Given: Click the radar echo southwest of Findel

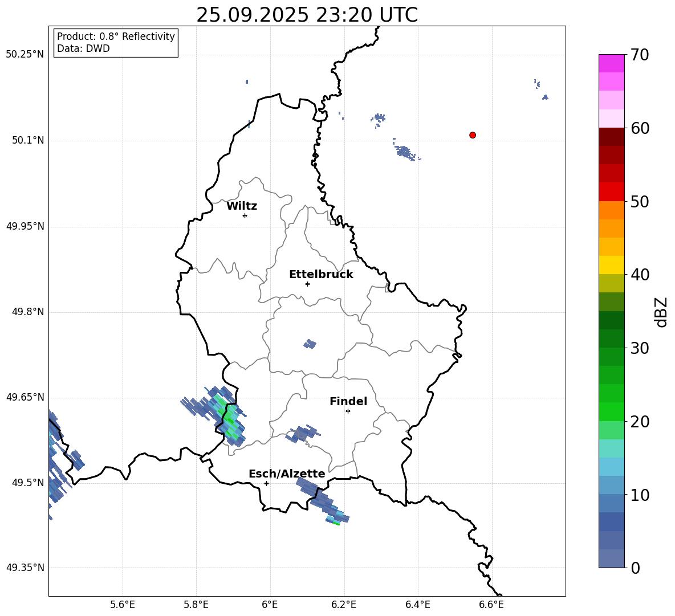Looking at the screenshot, I should tap(303, 433).
